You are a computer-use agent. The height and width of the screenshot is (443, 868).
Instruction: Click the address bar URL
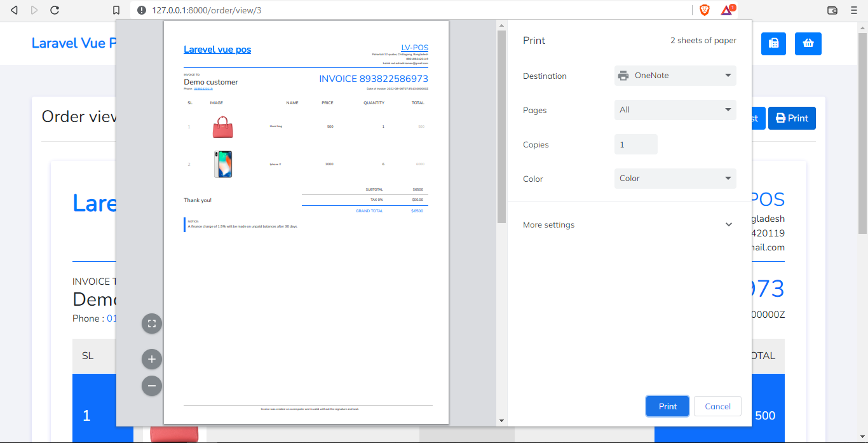coord(207,10)
